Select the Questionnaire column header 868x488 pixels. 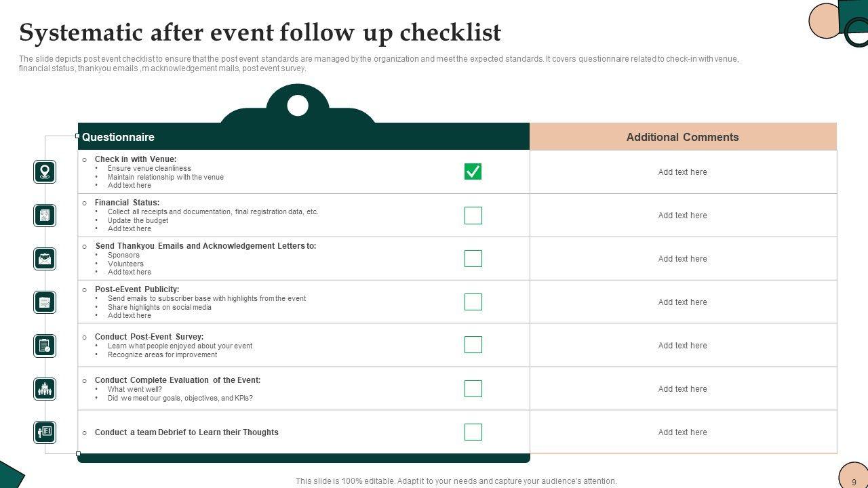coord(118,137)
